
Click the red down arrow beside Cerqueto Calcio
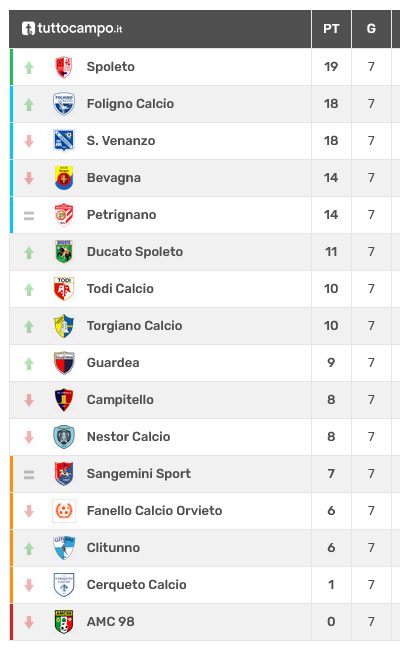(x=29, y=585)
